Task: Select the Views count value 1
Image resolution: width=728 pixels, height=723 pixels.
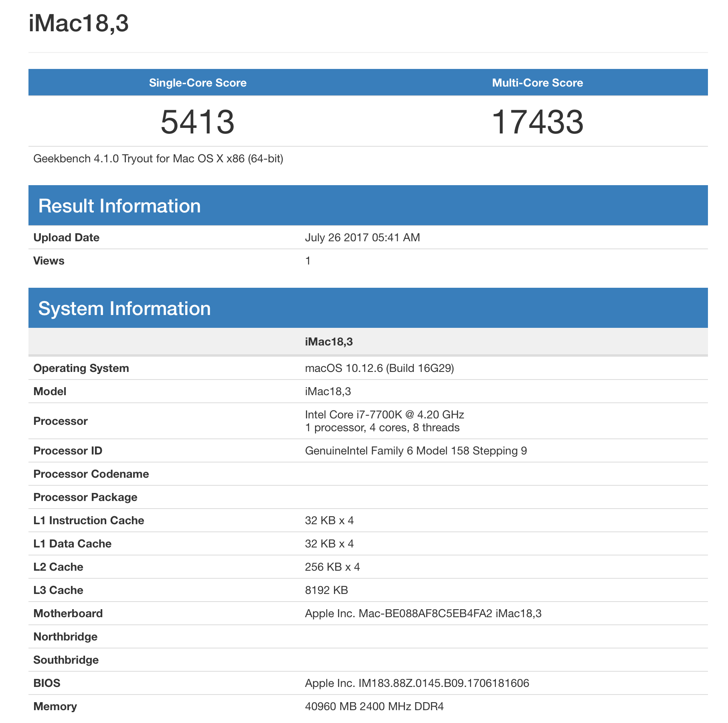Action: (x=308, y=261)
